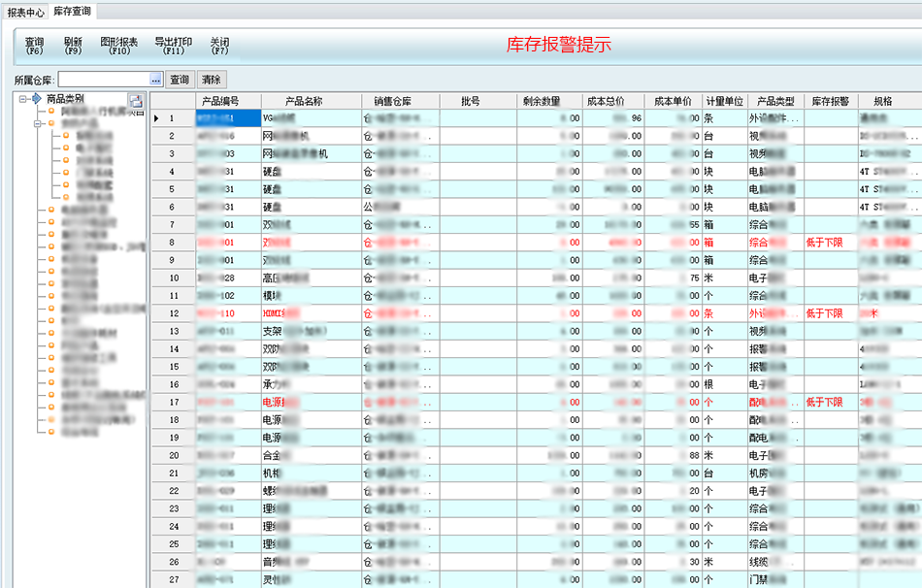Click the 成本单价 column header
The image size is (922, 588).
point(674,101)
